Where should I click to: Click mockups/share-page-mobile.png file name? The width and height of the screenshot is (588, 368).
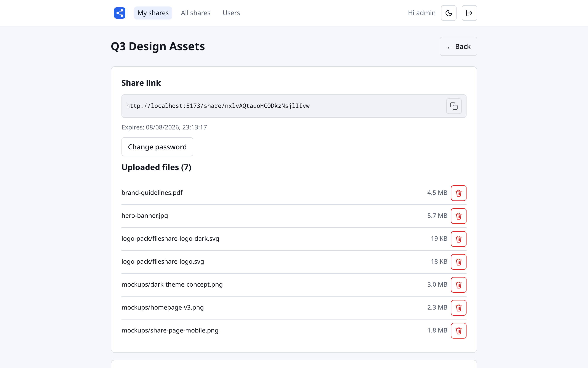(x=170, y=330)
